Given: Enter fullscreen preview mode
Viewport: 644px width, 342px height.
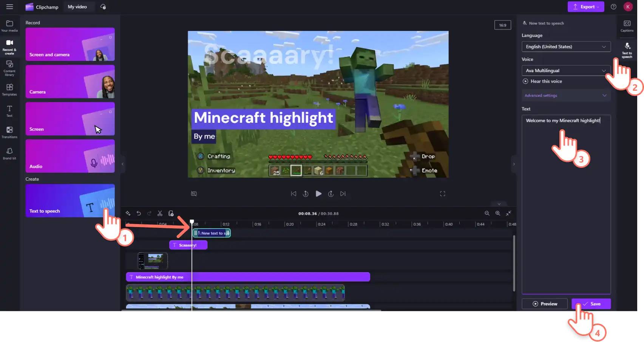Looking at the screenshot, I should coord(443,193).
